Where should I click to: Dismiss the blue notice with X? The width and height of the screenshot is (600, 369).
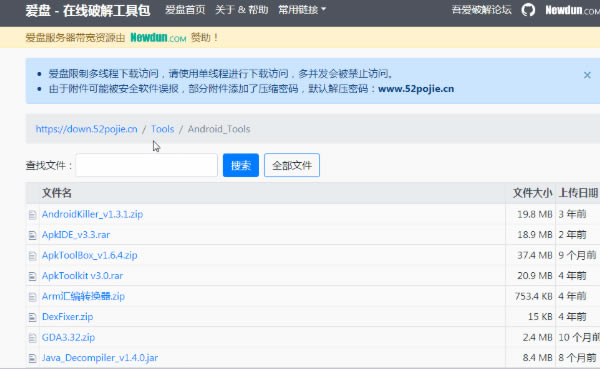(587, 75)
